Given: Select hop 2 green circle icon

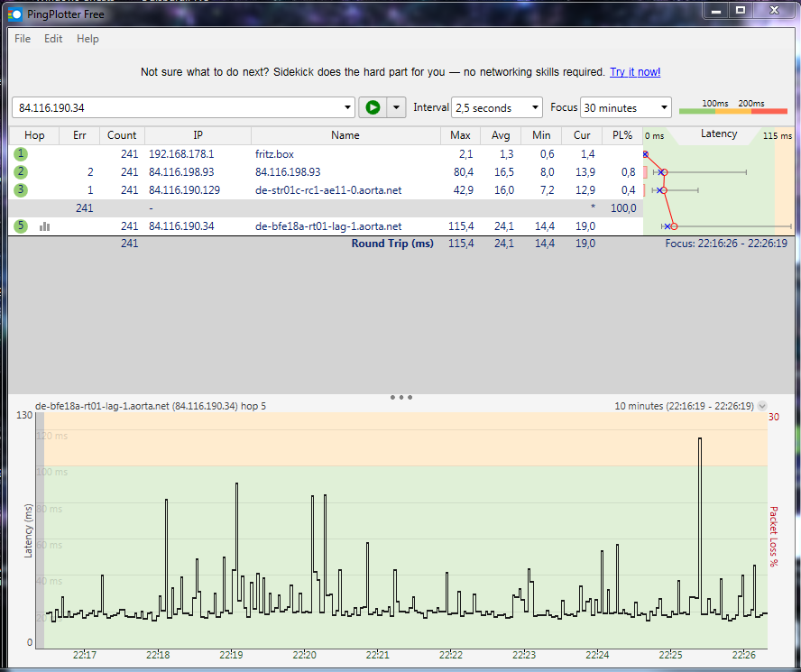Looking at the screenshot, I should pyautogui.click(x=21, y=172).
